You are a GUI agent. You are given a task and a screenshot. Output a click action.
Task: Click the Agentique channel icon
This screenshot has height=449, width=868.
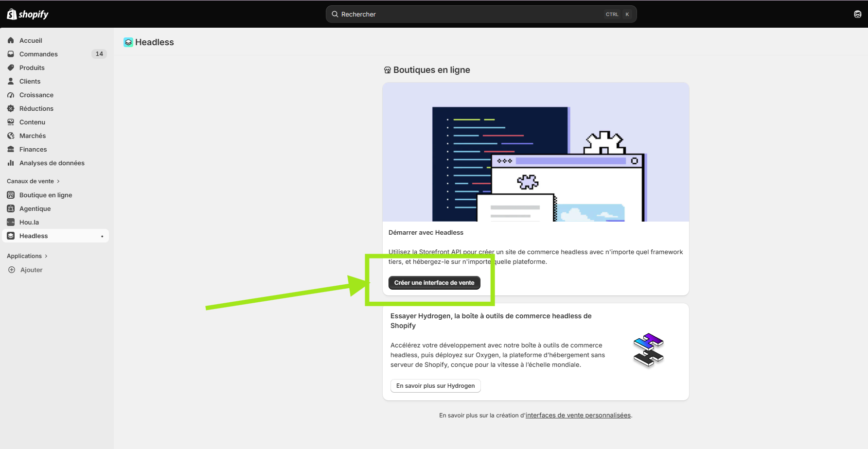11,208
